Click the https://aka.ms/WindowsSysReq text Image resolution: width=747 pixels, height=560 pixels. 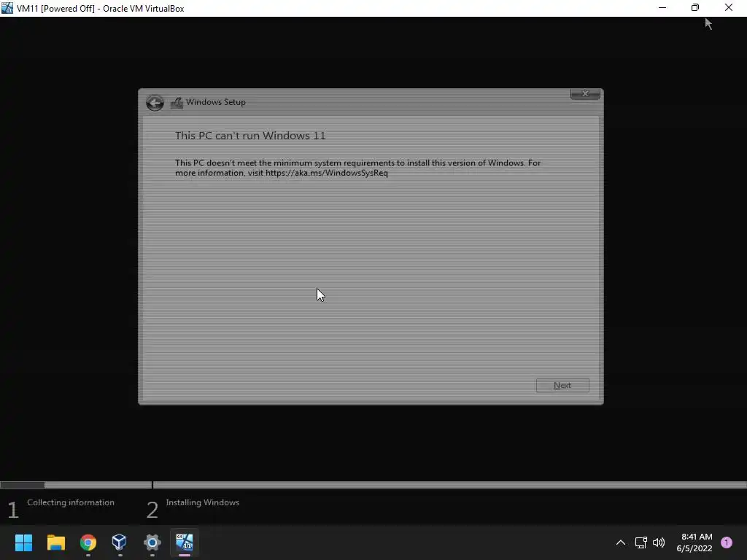tap(327, 173)
